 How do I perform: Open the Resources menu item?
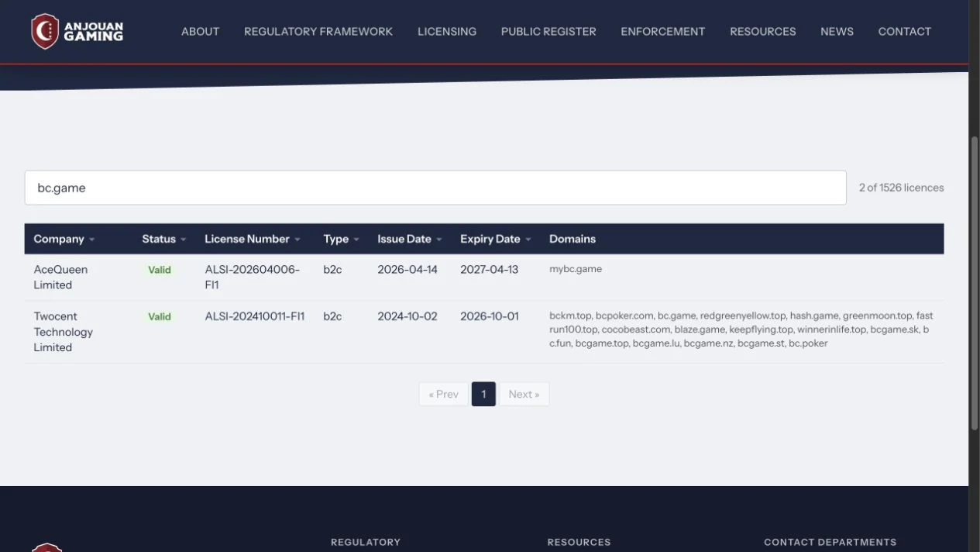pos(763,32)
